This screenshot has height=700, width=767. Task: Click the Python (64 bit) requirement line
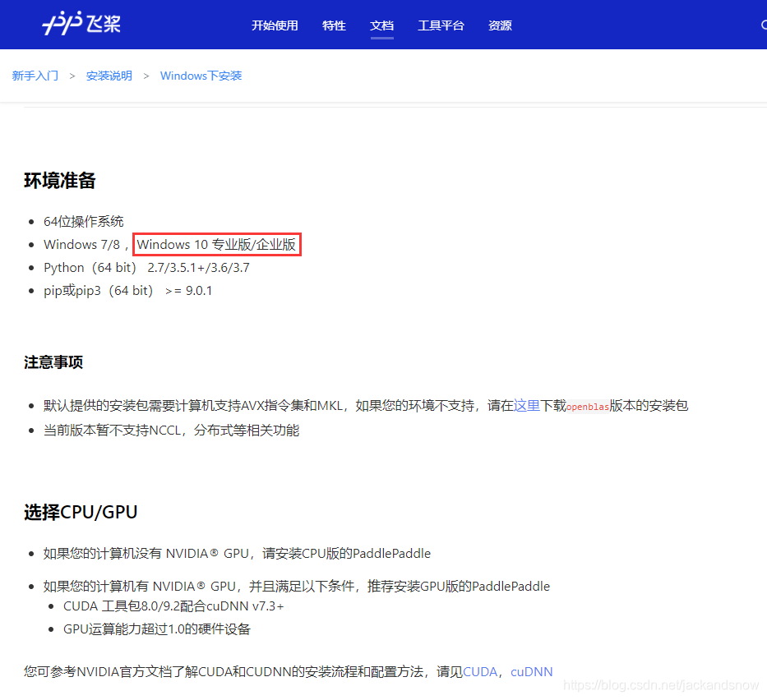pos(147,267)
